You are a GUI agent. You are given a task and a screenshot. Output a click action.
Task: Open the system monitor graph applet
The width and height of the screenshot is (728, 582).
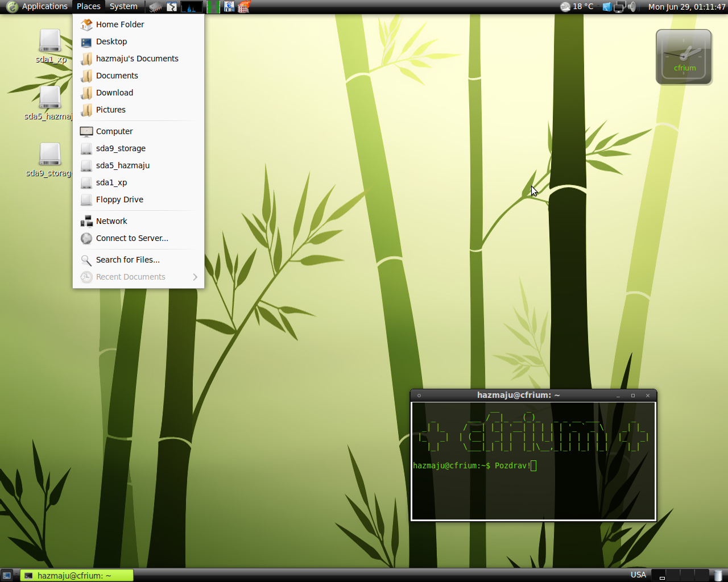(x=192, y=7)
